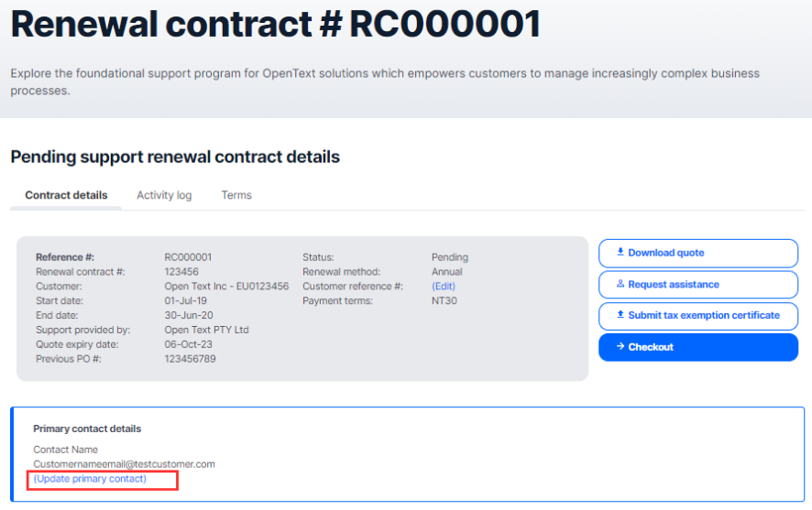Click the RC000001 reference number value
Viewport: 812px width, 510px height.
[188, 257]
